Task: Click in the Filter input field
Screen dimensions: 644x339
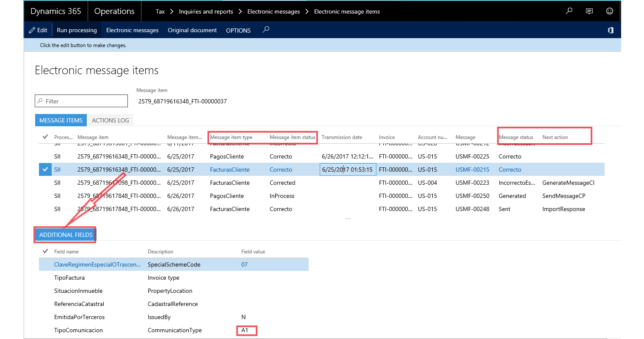Action: coord(81,101)
